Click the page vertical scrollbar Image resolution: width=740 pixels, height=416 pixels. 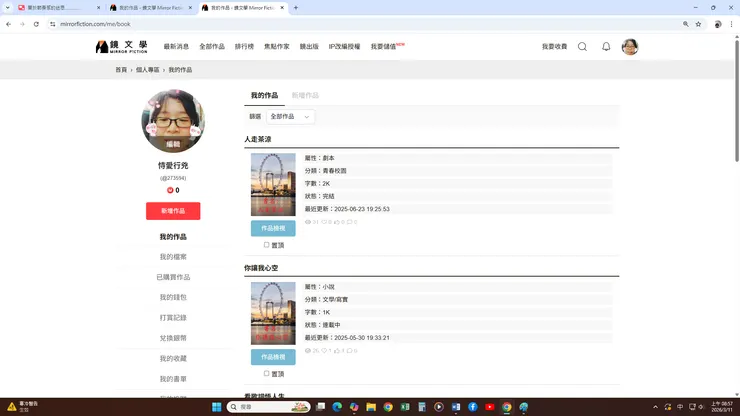click(737, 102)
